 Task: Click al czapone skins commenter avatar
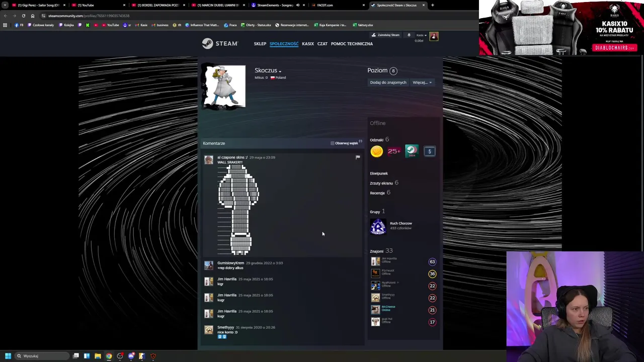click(x=208, y=160)
